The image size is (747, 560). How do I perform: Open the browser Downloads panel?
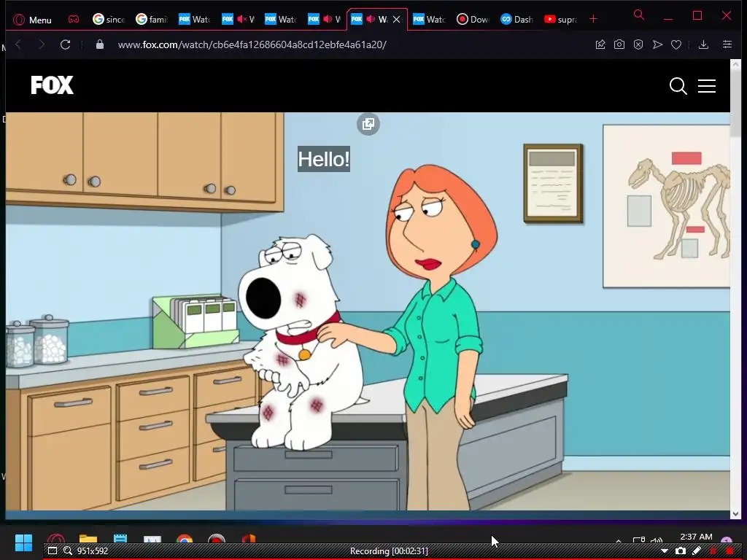click(703, 44)
